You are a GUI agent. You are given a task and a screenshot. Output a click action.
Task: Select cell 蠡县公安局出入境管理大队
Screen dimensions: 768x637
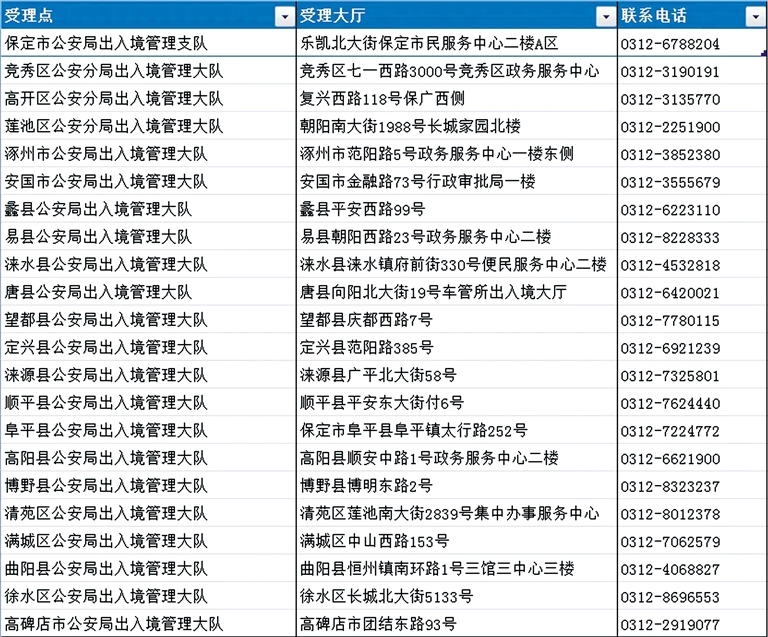(148, 209)
